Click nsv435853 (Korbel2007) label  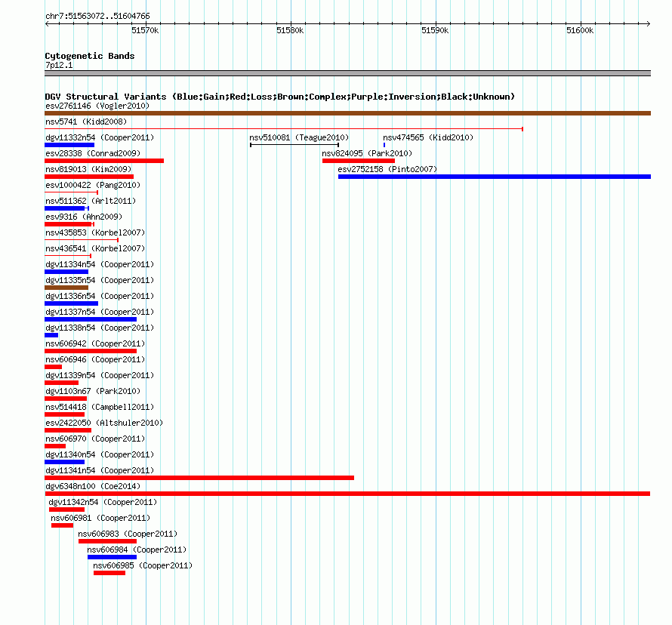95,232
